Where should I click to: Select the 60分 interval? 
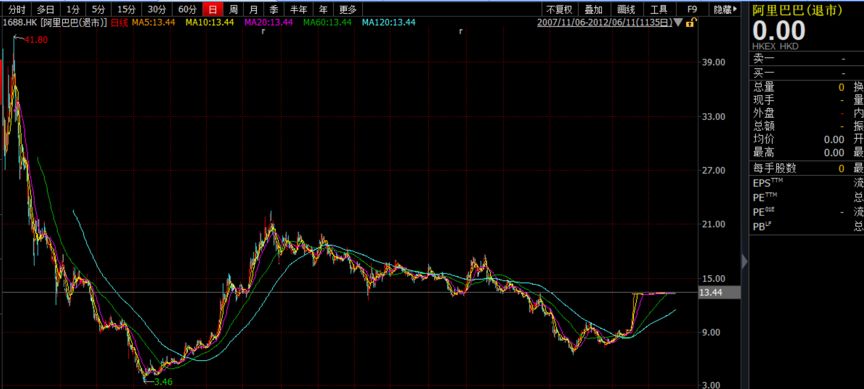[x=187, y=9]
